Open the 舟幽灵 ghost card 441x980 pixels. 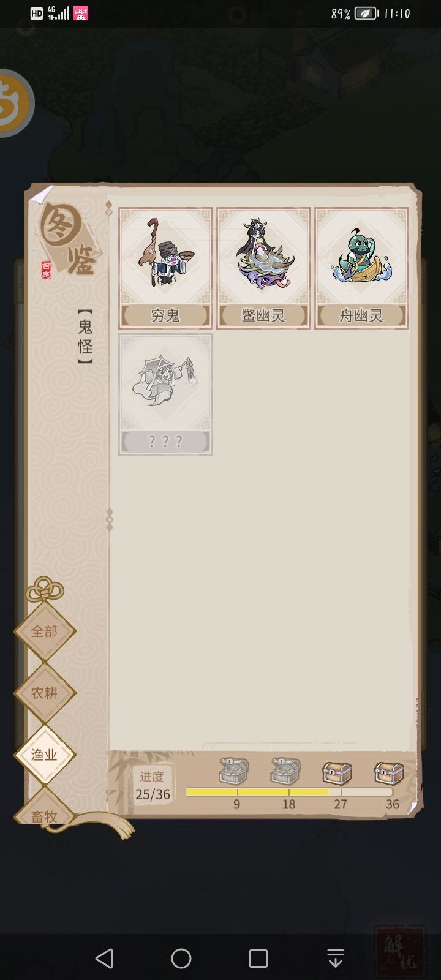click(x=361, y=268)
